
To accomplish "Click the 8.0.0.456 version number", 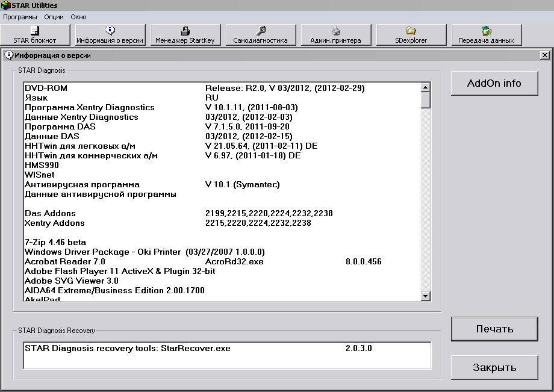I will click(x=364, y=262).
